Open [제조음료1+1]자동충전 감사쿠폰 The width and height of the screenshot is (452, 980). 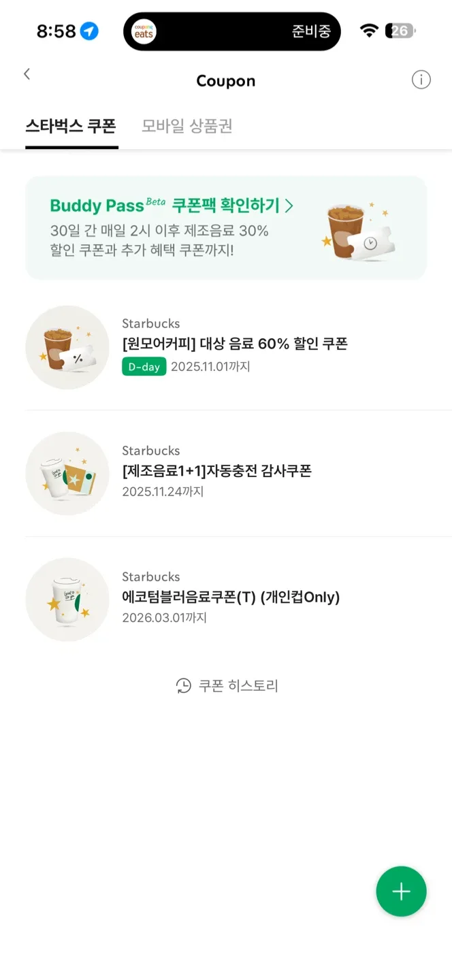216,471
